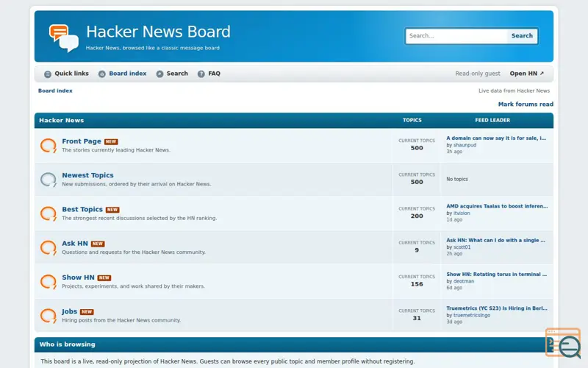Click the Show HN forum bubble icon
This screenshot has height=368, width=588.
click(49, 282)
